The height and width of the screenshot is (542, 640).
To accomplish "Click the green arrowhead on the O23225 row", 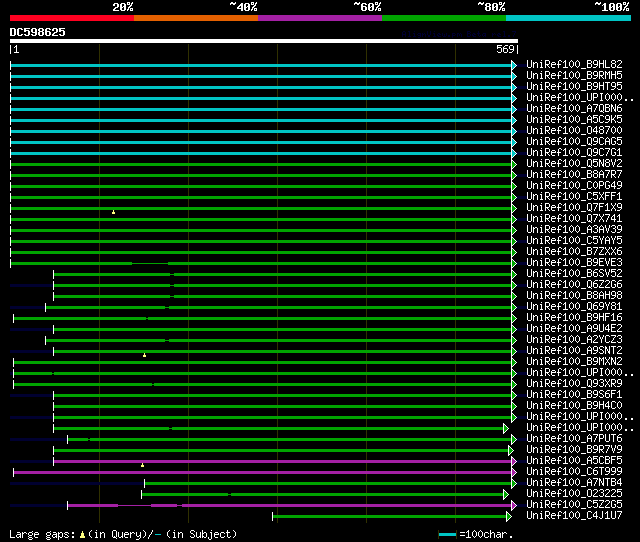I will 506,494.
